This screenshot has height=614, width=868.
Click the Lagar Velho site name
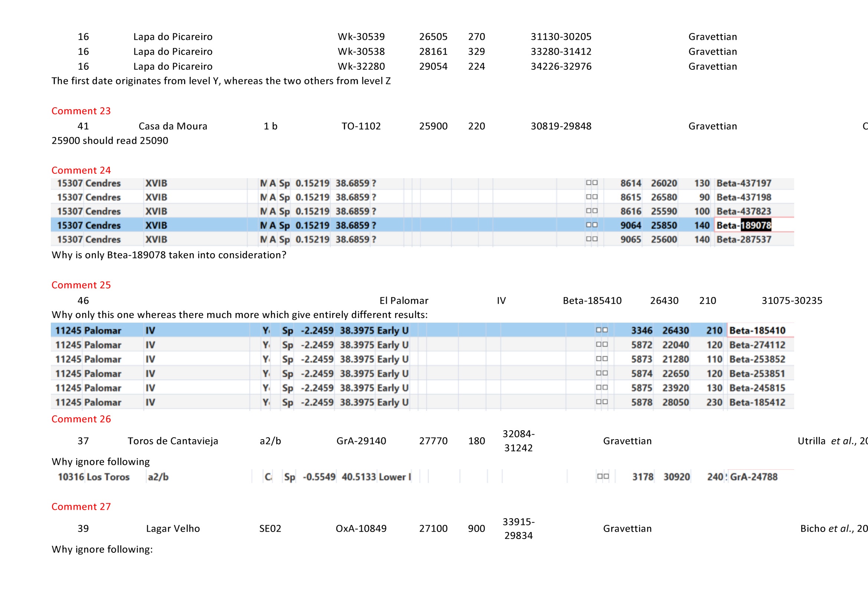click(x=173, y=528)
